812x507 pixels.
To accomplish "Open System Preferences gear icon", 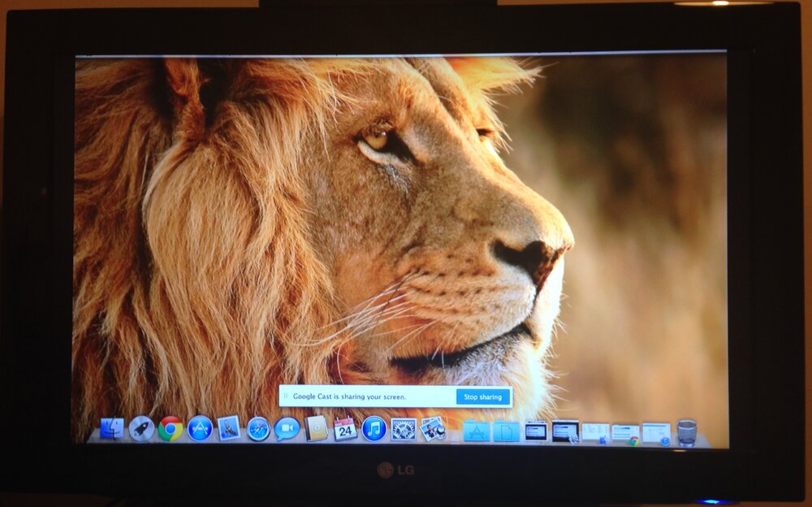I will pos(404,429).
